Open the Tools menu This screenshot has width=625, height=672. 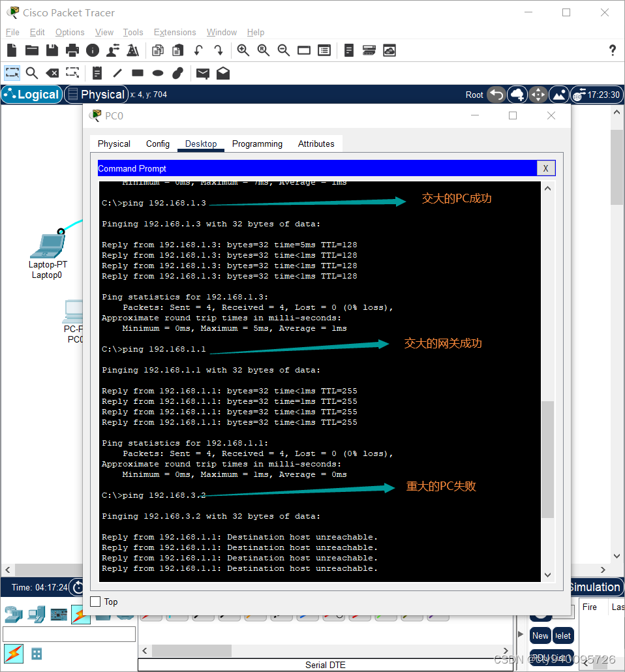133,32
